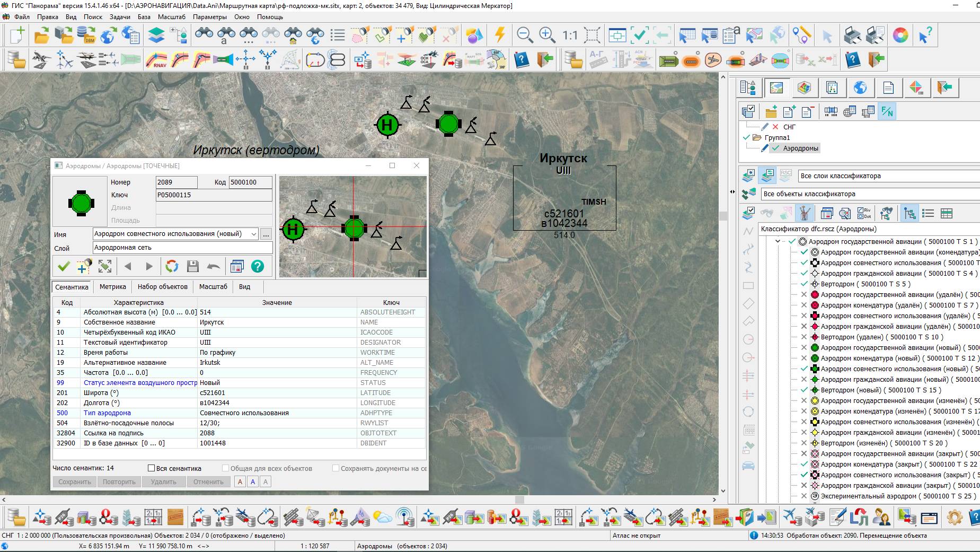Toggle visibility checkmark of Аэродромы layer
Image resolution: width=980 pixels, height=552 pixels.
(776, 148)
